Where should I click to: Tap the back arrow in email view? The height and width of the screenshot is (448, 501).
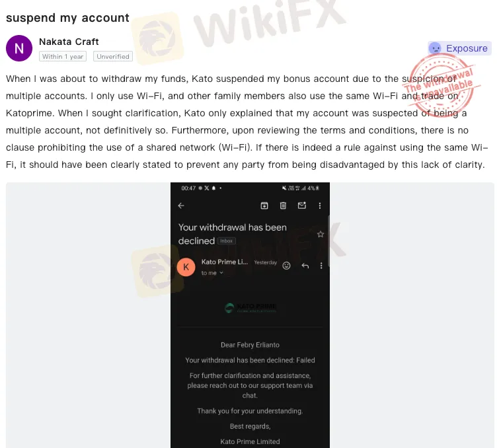pos(181,205)
